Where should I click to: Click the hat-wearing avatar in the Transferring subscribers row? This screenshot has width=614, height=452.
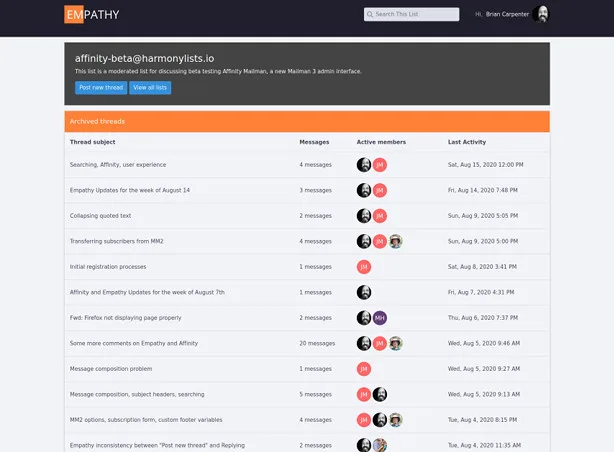click(395, 241)
